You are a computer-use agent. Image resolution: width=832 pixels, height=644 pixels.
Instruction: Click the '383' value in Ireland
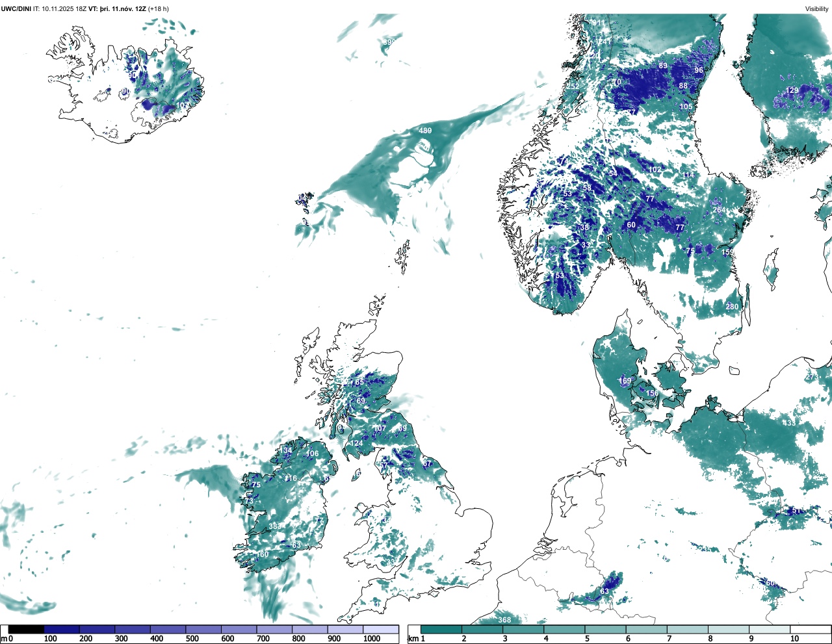pyautogui.click(x=275, y=526)
